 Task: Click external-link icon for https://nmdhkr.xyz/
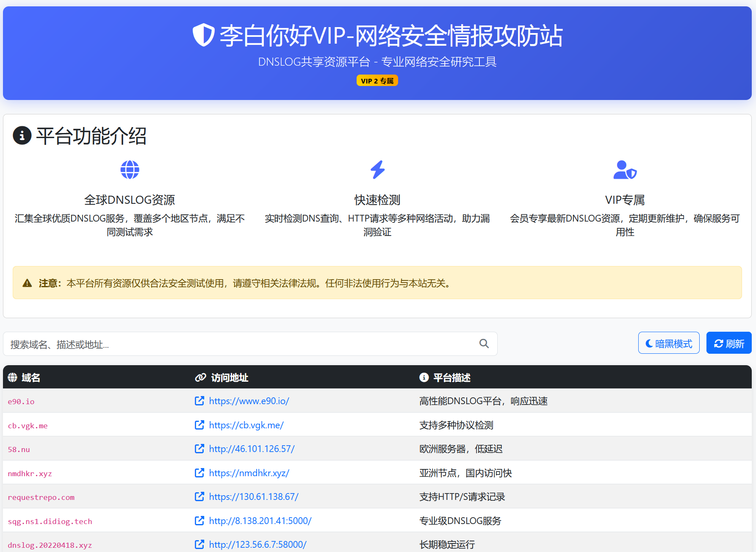pos(199,473)
